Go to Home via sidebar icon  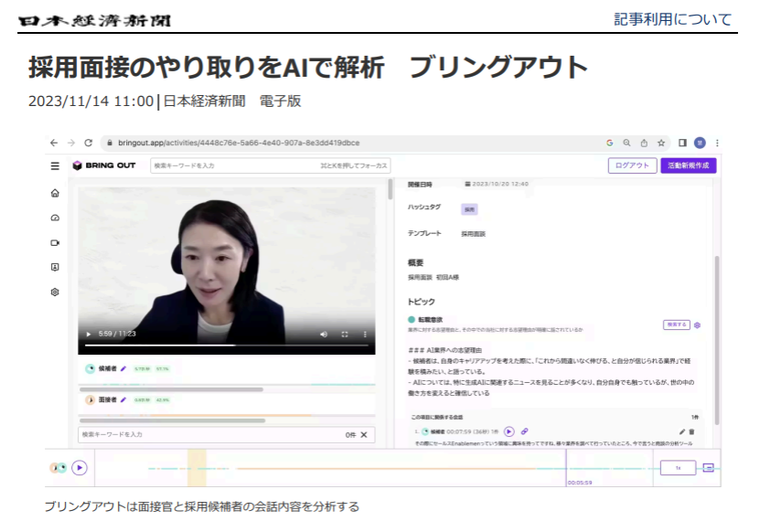55,193
